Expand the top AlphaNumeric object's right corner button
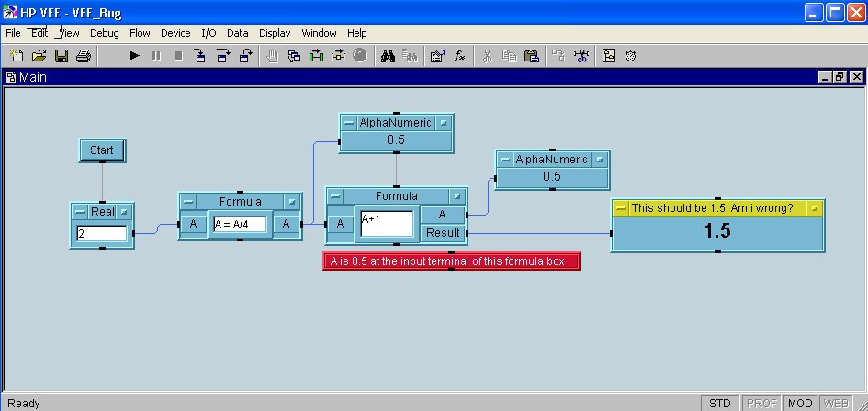The width and height of the screenshot is (868, 411). (444, 122)
